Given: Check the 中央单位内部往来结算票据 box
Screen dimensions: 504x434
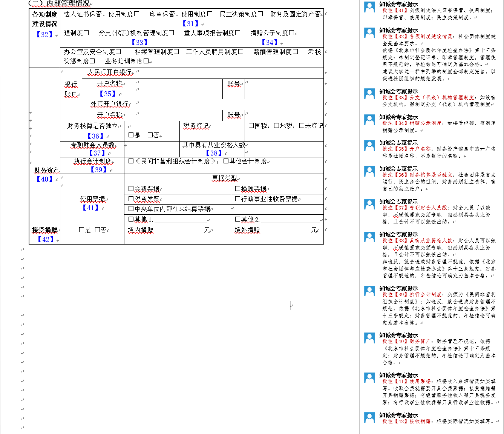Looking at the screenshot, I should pyautogui.click(x=131, y=209).
